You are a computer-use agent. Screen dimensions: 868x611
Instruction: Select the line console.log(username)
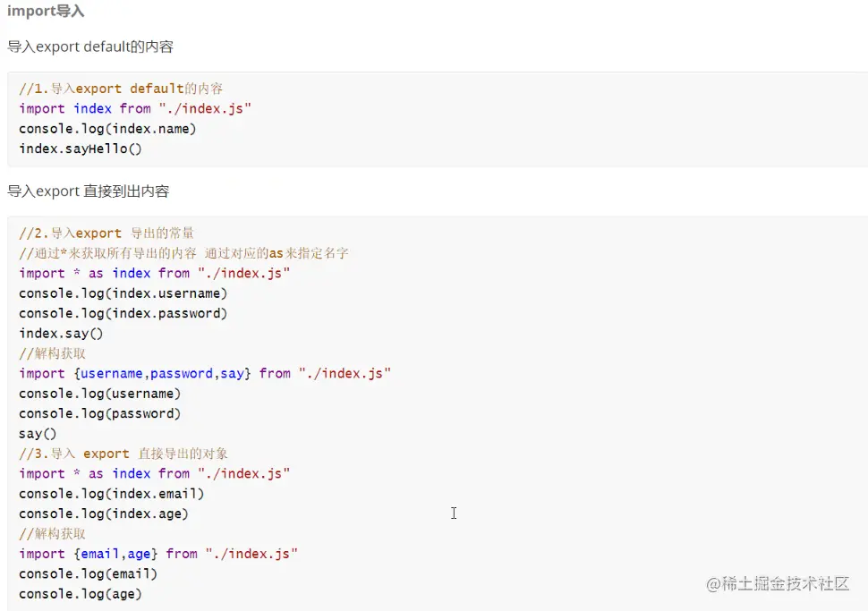99,394
